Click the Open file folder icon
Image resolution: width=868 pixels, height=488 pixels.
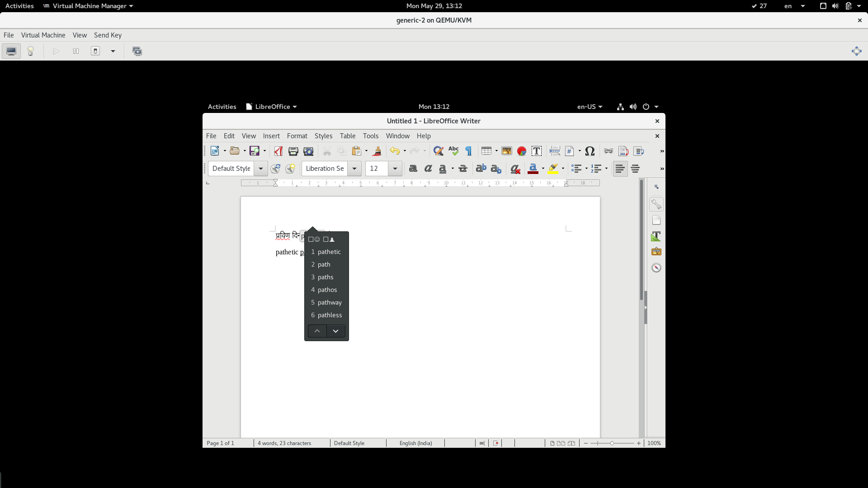click(235, 151)
